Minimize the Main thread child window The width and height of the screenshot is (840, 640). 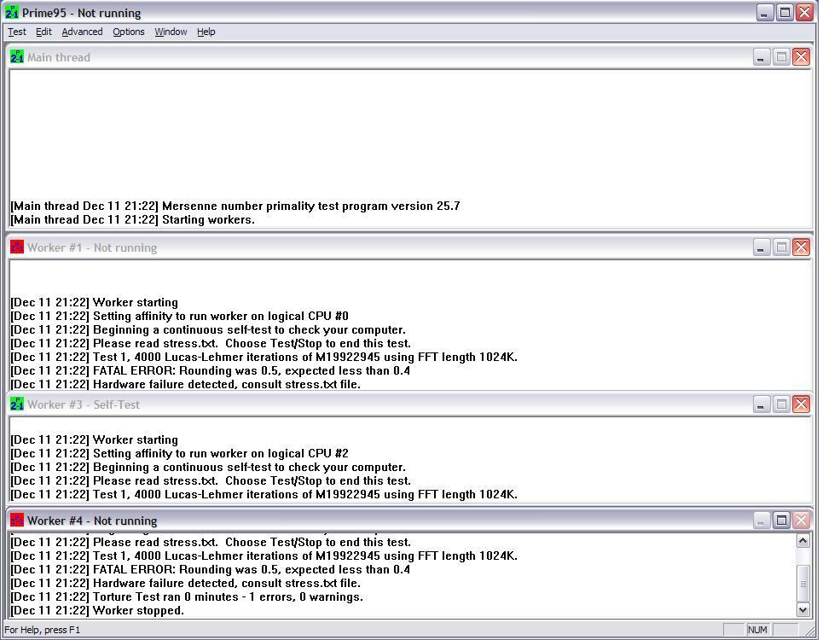pos(762,57)
